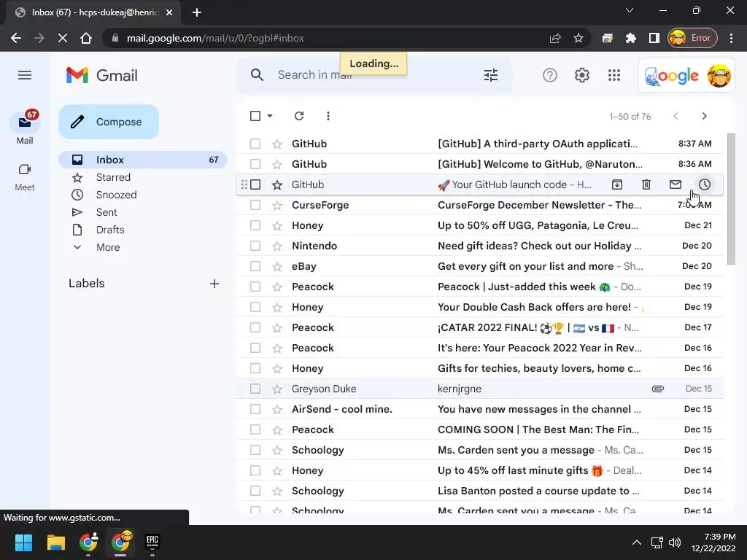Switch to the Inbox (67) browser tab
The width and height of the screenshot is (747, 560).
point(93,12)
